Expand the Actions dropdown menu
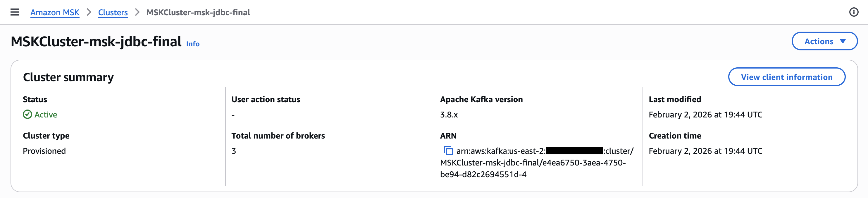The width and height of the screenshot is (868, 198). pyautogui.click(x=824, y=41)
